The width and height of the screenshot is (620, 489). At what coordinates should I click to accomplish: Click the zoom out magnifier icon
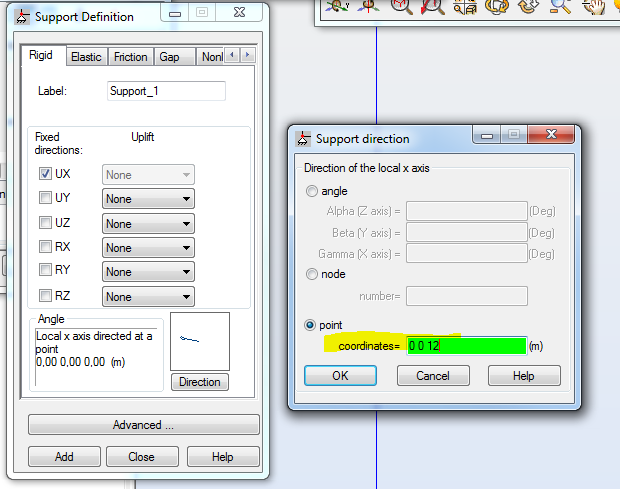(560, 6)
